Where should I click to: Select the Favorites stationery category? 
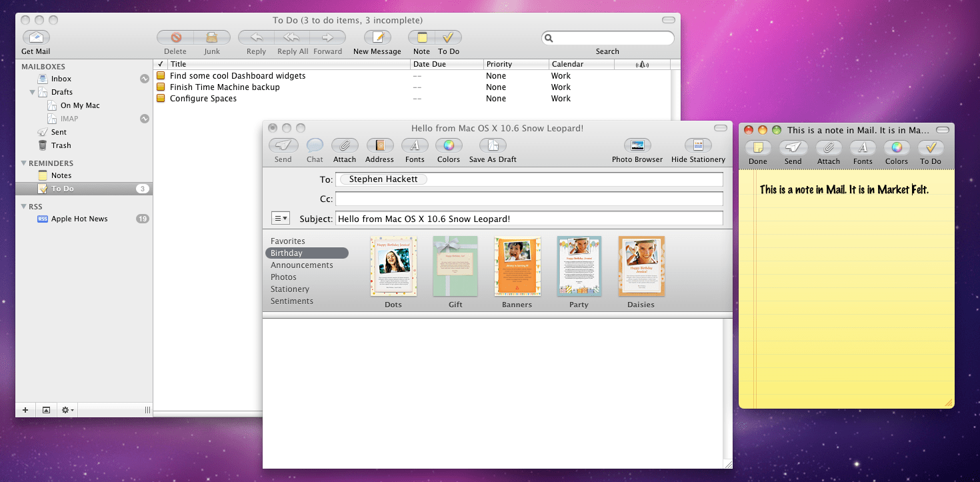pos(288,241)
